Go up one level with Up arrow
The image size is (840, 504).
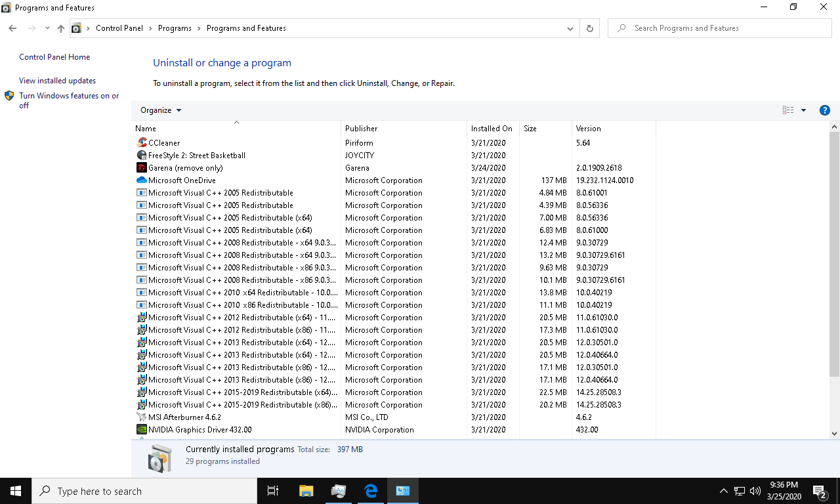(x=61, y=28)
